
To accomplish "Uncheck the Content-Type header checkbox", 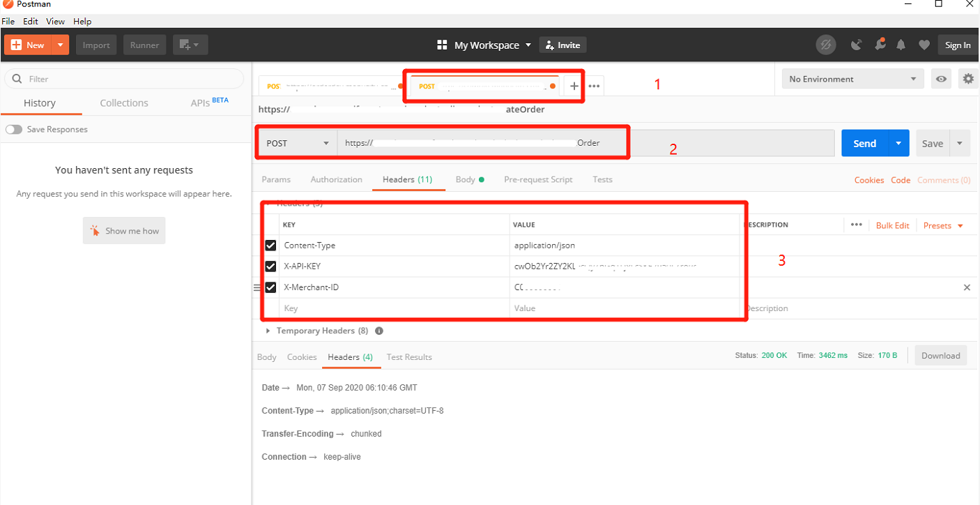I will tap(270, 246).
